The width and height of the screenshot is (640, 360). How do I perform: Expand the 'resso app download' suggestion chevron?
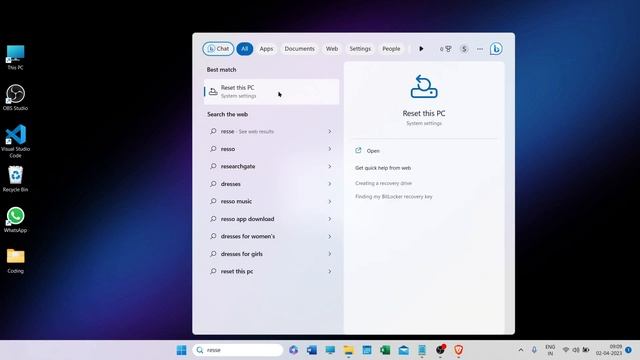tap(329, 219)
